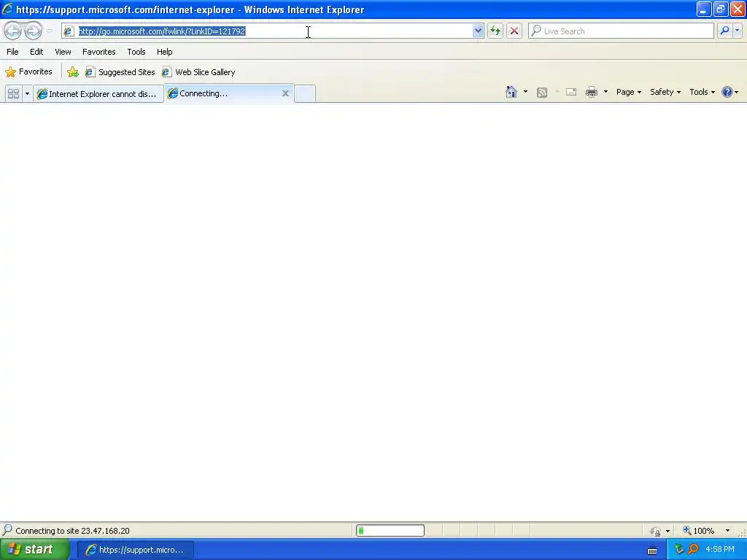Open the File menu
The image size is (747, 560).
(12, 52)
